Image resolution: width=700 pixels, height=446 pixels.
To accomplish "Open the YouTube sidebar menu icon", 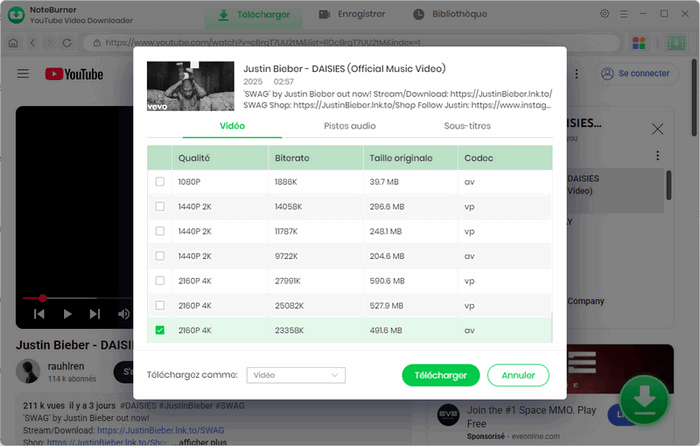I will 23,73.
